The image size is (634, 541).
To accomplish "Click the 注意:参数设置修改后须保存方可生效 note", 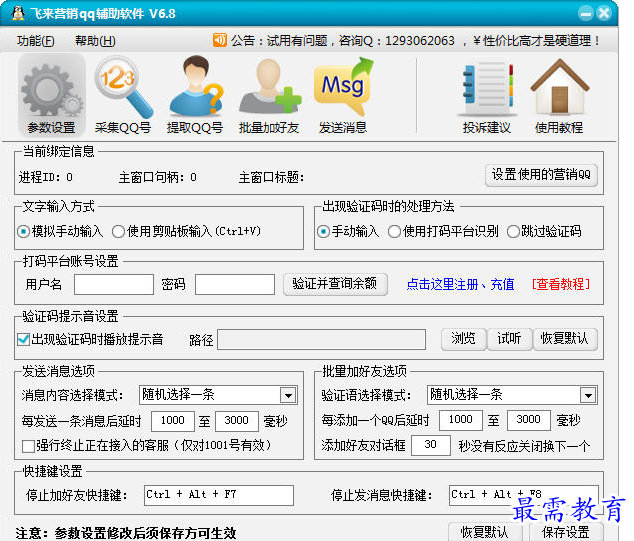I will coord(126,533).
